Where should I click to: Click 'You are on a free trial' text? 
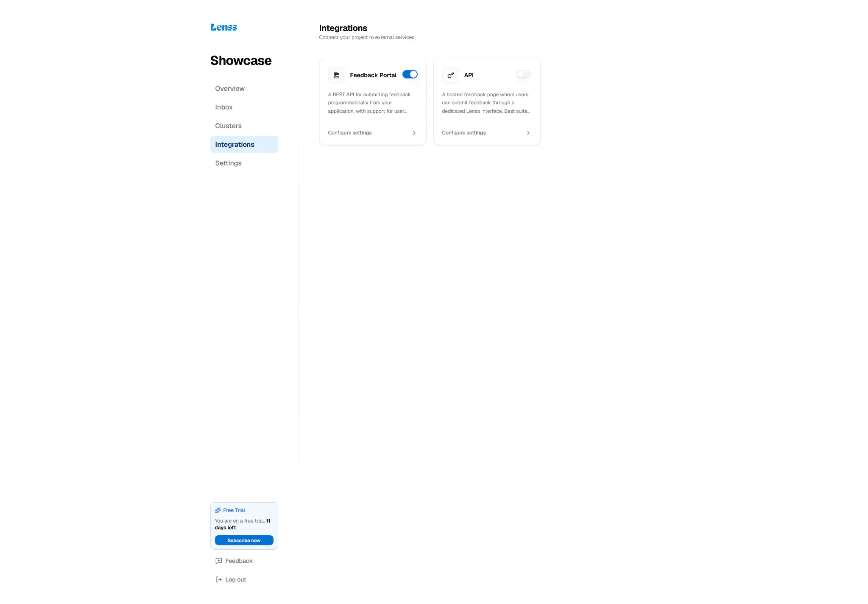click(x=243, y=524)
